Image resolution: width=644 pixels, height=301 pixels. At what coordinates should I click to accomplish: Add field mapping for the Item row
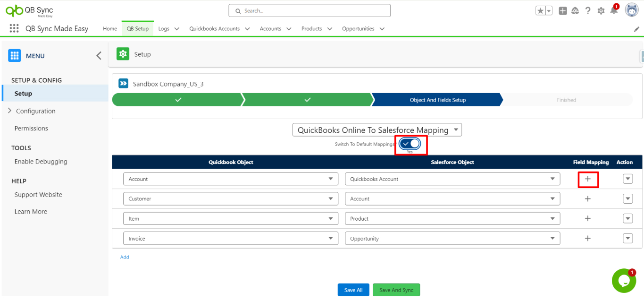588,219
